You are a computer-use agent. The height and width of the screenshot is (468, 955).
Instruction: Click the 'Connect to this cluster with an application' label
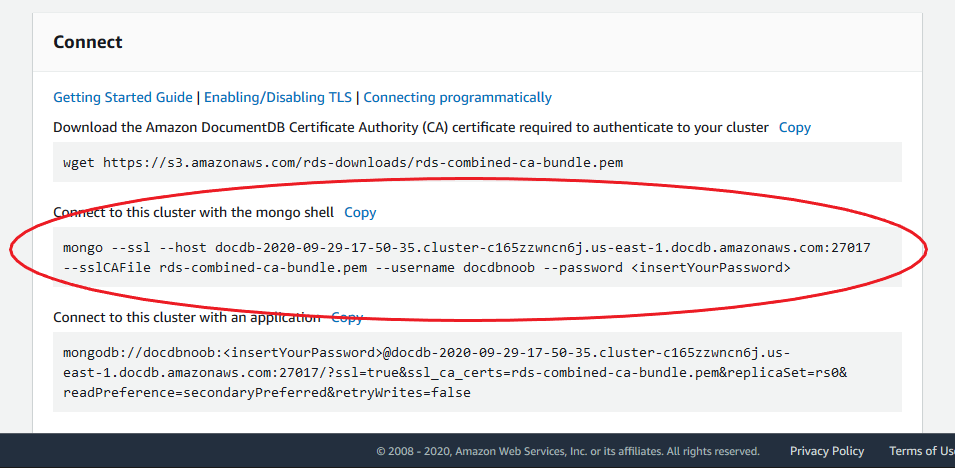coord(187,317)
